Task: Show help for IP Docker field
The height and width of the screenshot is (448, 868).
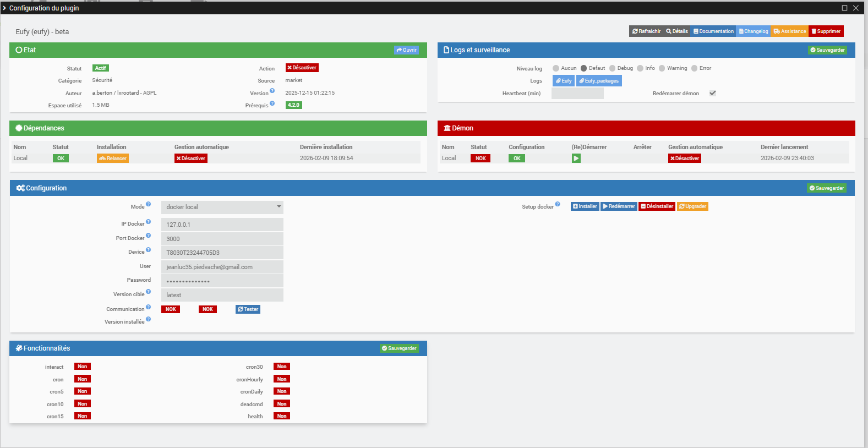Action: tap(148, 221)
